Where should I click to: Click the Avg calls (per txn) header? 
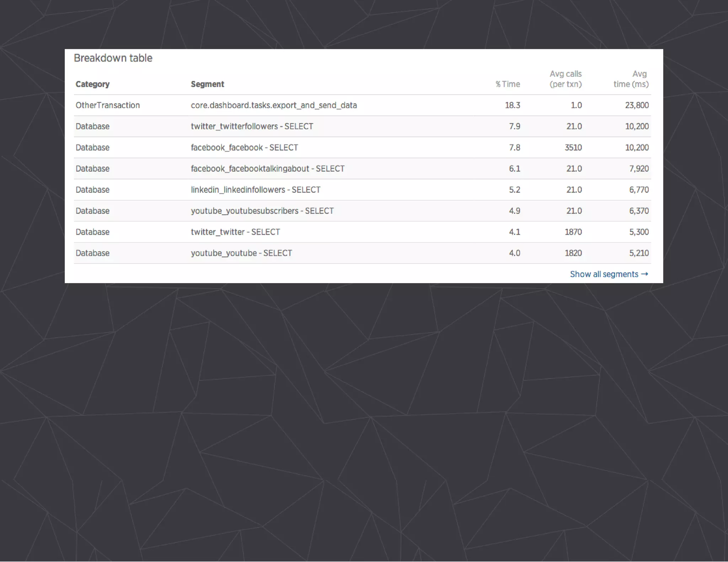565,79
